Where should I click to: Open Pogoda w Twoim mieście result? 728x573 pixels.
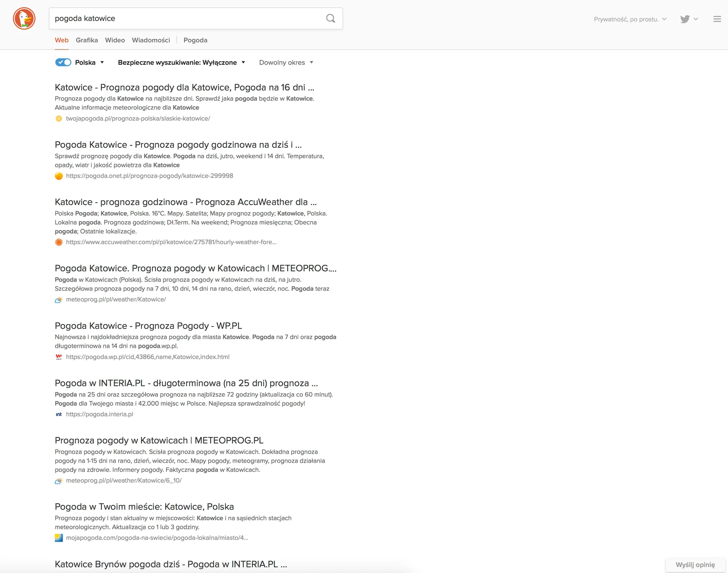coord(144,506)
